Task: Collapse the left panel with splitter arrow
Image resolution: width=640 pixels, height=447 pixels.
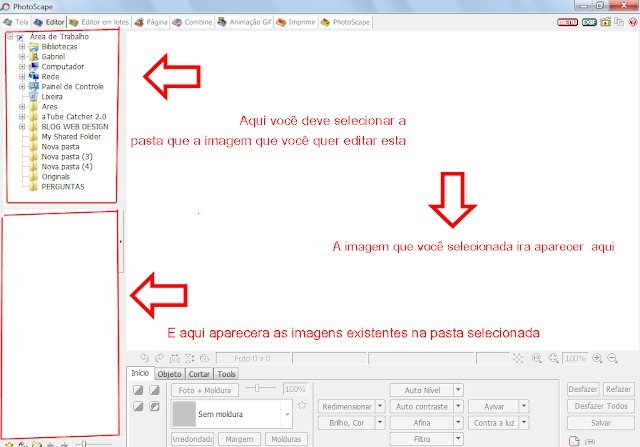Action: click(x=120, y=242)
